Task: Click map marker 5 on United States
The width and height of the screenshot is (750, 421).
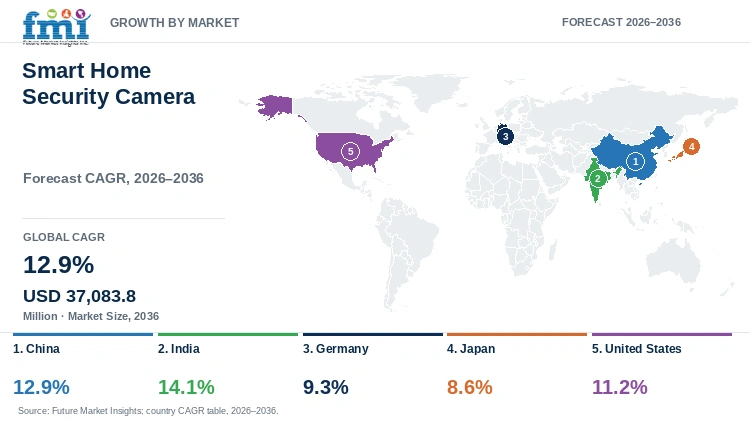Action: (x=350, y=152)
